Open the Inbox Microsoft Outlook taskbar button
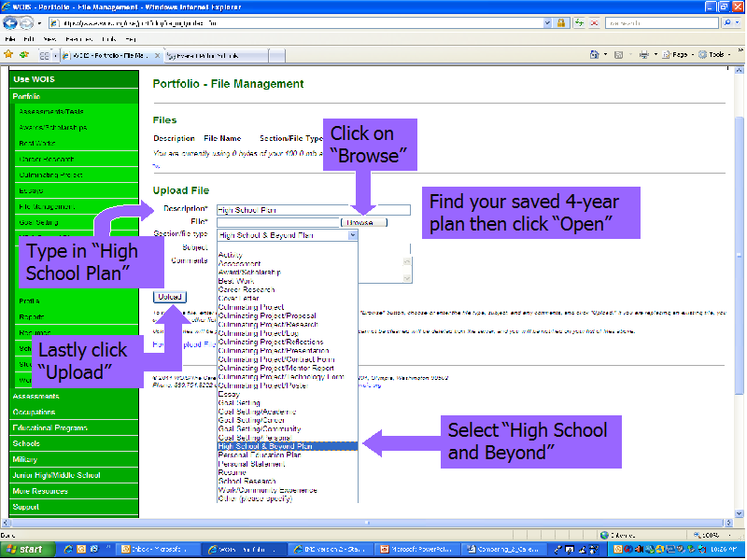 [x=157, y=549]
